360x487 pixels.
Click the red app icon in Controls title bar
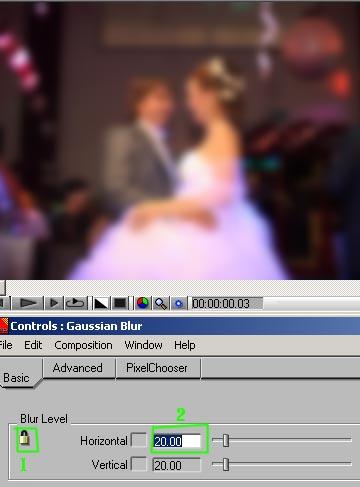click(4, 326)
